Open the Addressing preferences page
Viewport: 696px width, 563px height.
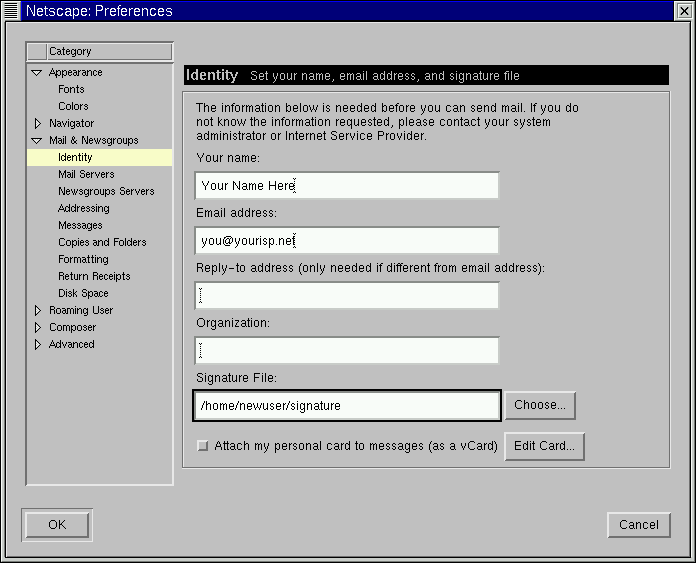pyautogui.click(x=83, y=209)
